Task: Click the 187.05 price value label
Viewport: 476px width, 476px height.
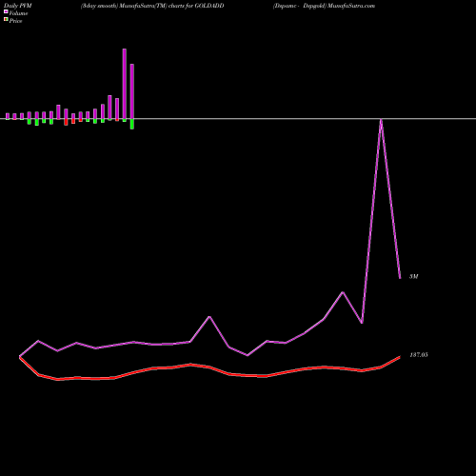Action: tap(419, 355)
